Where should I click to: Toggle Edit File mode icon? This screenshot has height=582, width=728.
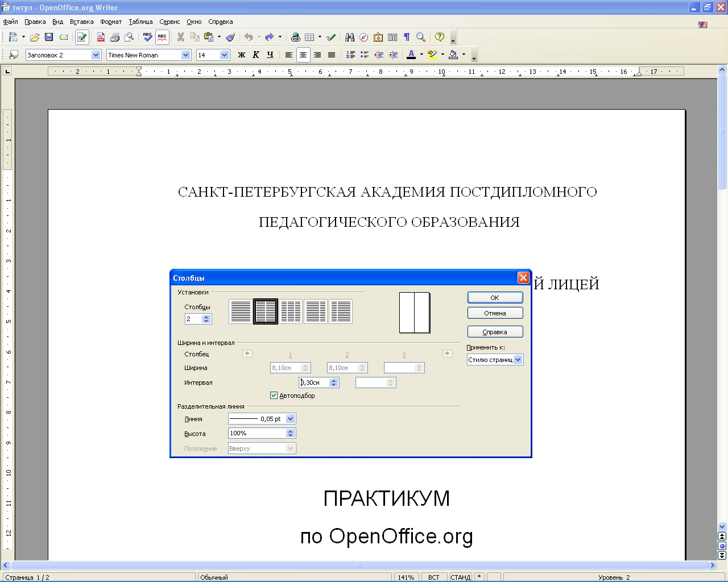coord(82,37)
